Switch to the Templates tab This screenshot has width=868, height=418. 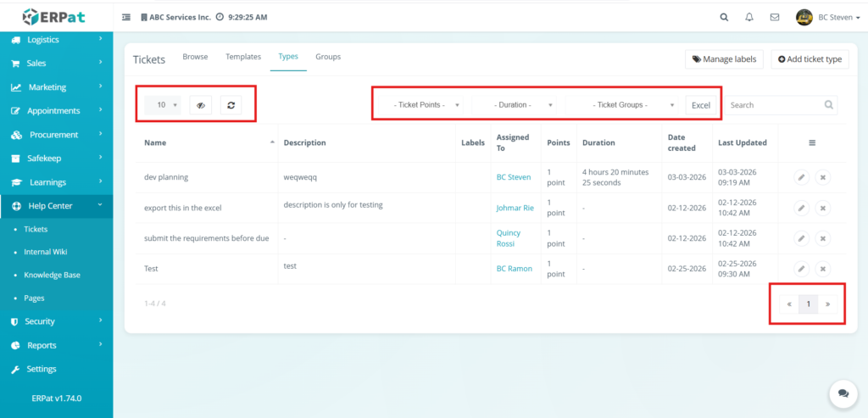[x=243, y=57]
